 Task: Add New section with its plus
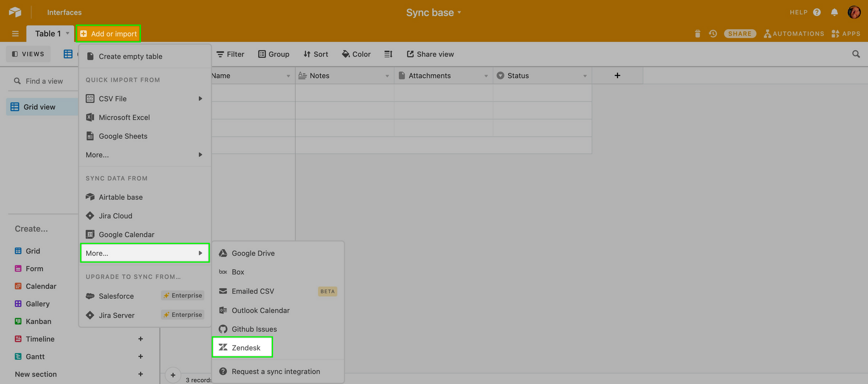point(141,374)
